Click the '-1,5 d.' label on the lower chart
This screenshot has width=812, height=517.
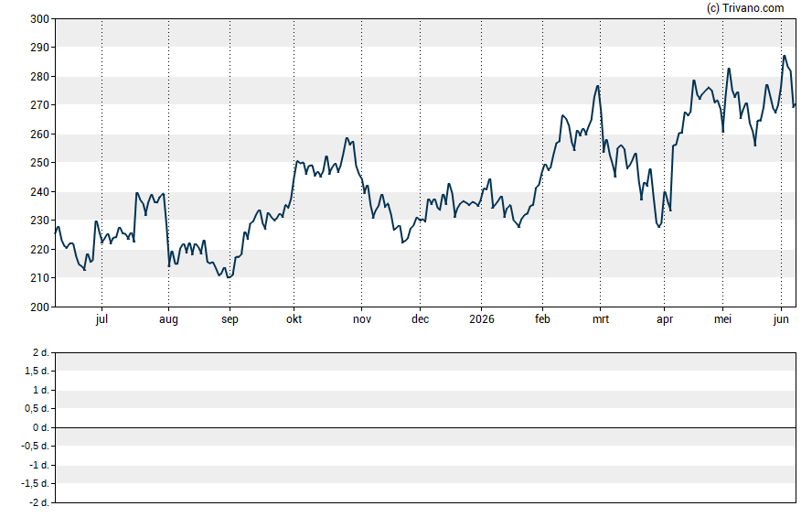(x=35, y=483)
